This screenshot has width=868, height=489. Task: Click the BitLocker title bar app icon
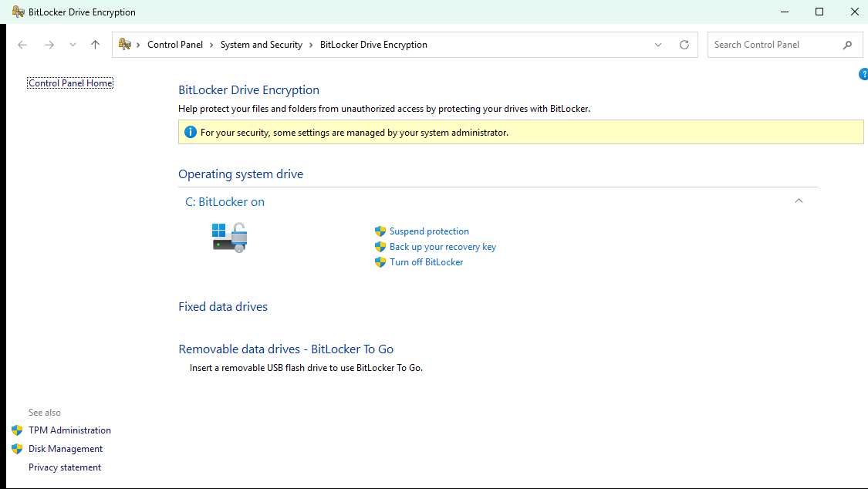click(19, 12)
